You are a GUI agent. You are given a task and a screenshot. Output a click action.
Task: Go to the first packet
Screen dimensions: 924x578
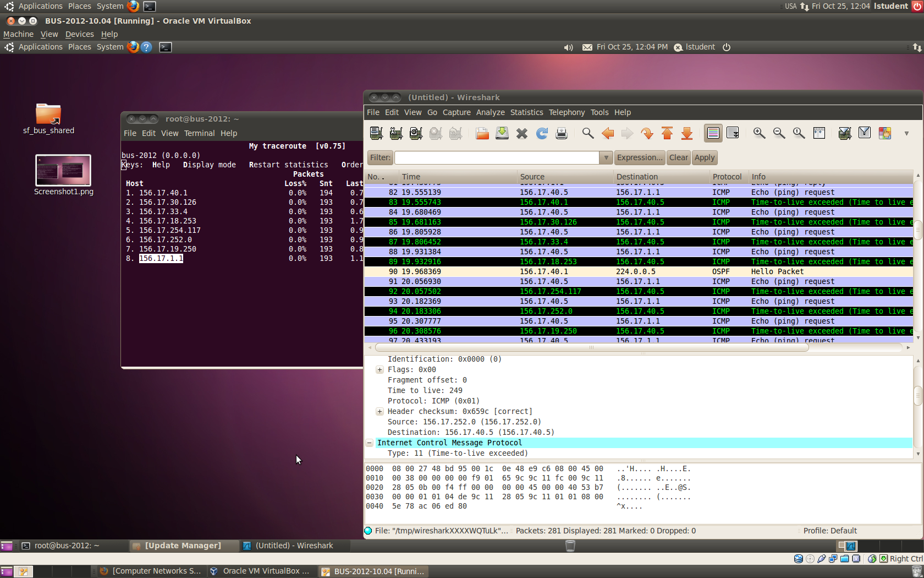tap(667, 133)
